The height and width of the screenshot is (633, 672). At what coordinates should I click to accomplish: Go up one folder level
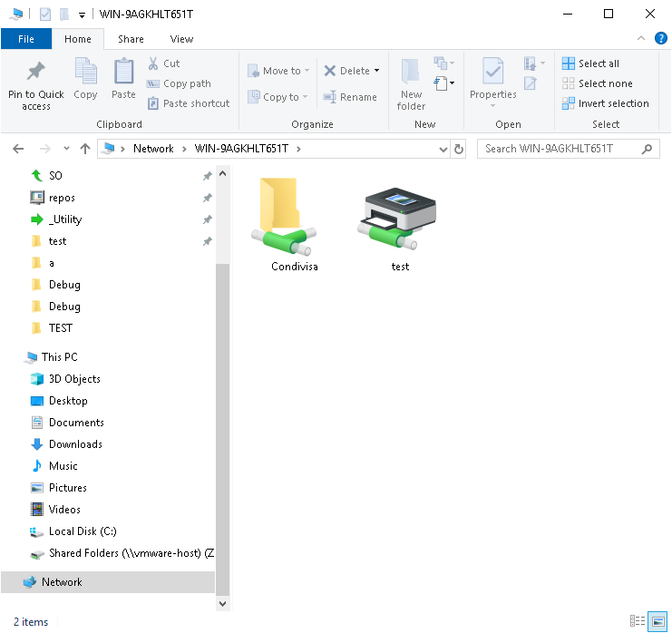[85, 149]
